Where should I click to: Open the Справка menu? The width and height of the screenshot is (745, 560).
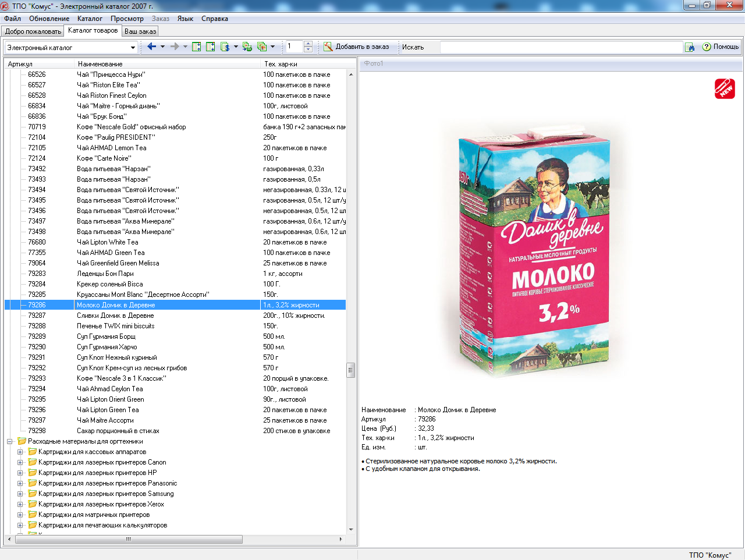(215, 19)
